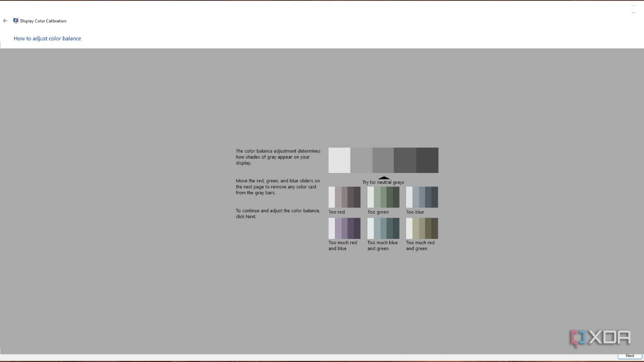Click the 'Too red' sample swatch

[345, 197]
